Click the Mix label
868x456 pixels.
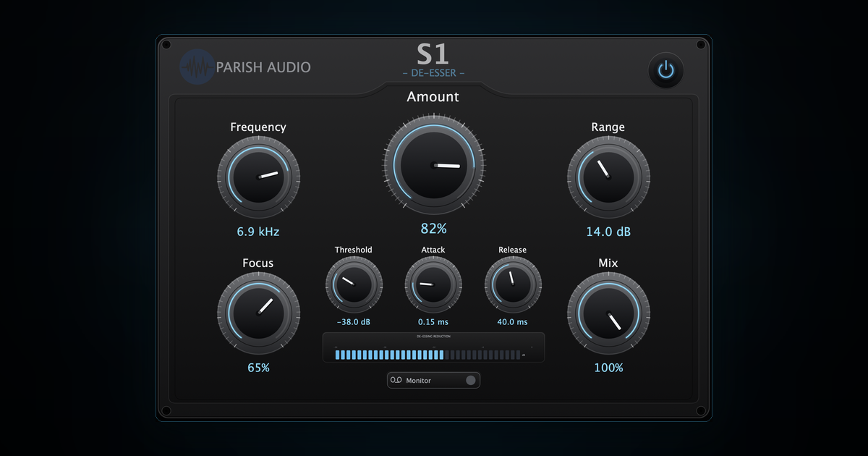pyautogui.click(x=608, y=263)
